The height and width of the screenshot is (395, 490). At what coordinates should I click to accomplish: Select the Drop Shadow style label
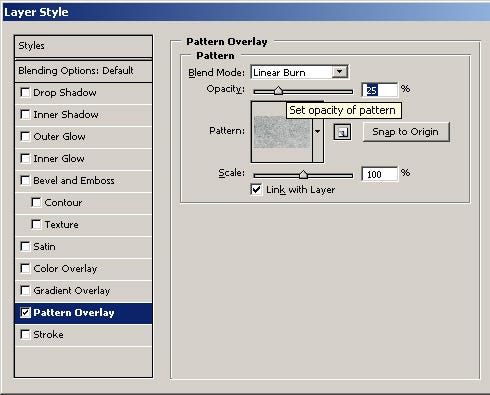tap(65, 93)
